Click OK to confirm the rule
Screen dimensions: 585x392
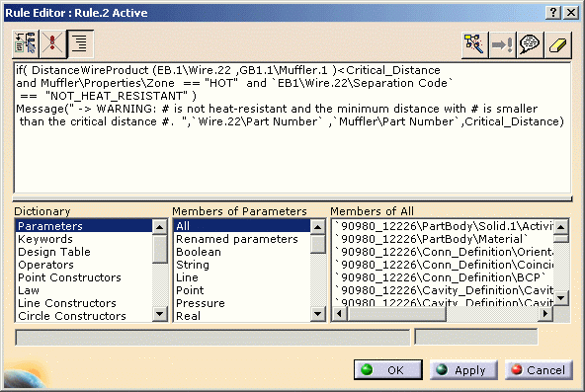click(388, 369)
